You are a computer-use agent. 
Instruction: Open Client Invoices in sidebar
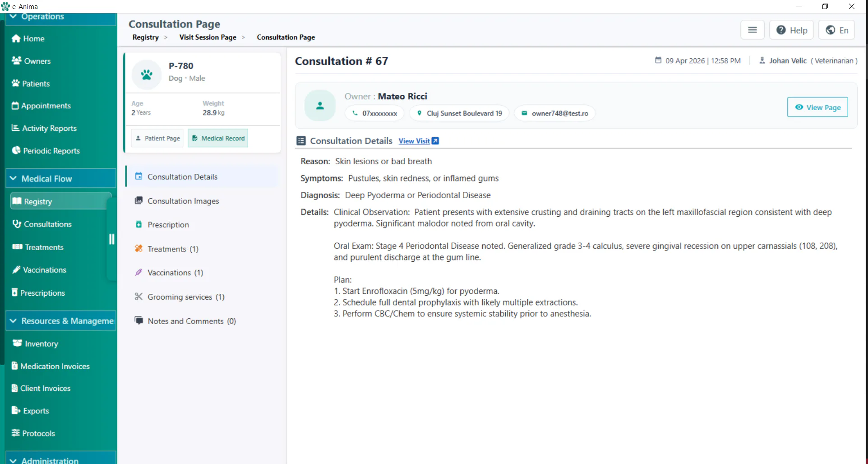click(x=41, y=388)
